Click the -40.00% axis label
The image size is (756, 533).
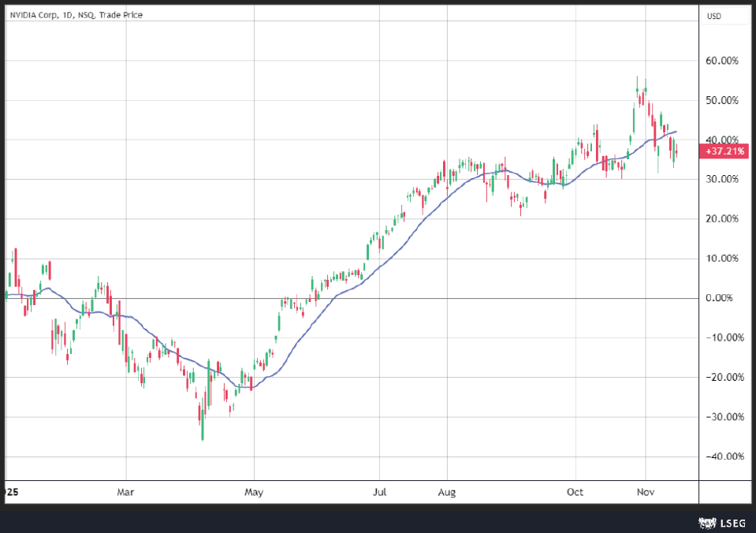(725, 457)
